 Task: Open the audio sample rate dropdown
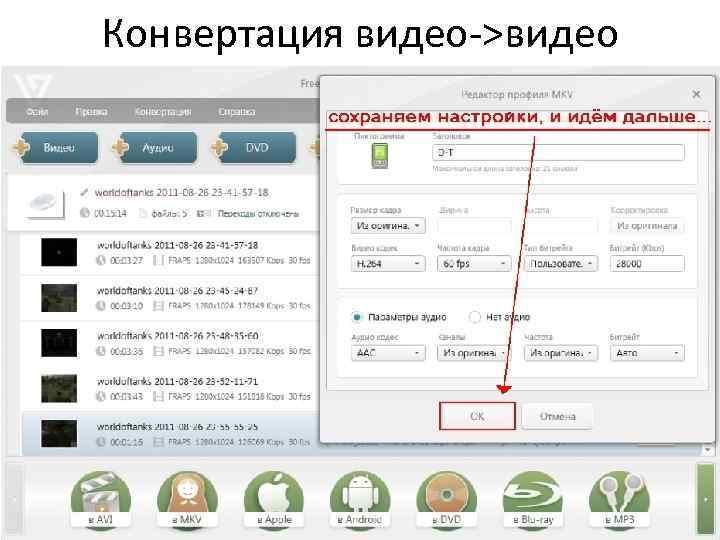(x=561, y=353)
